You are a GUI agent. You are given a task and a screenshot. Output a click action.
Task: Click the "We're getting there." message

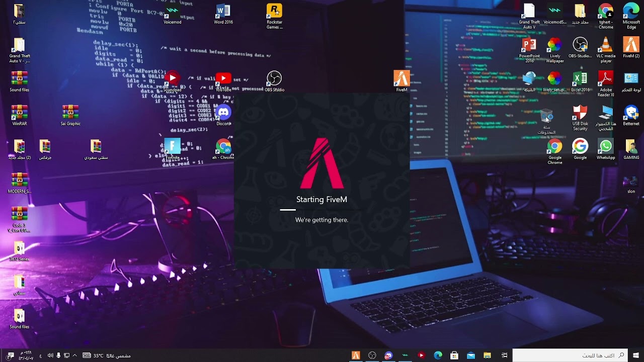321,220
